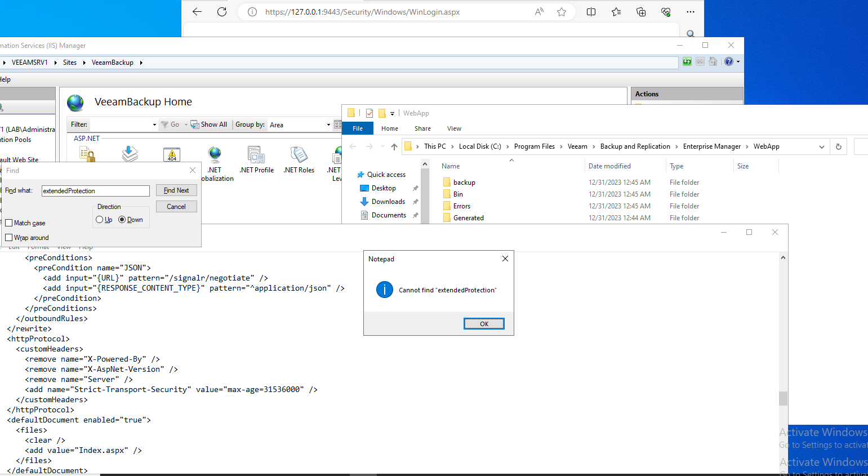
Task: Open .NET Error Pages 404 feature
Action: coord(172,154)
